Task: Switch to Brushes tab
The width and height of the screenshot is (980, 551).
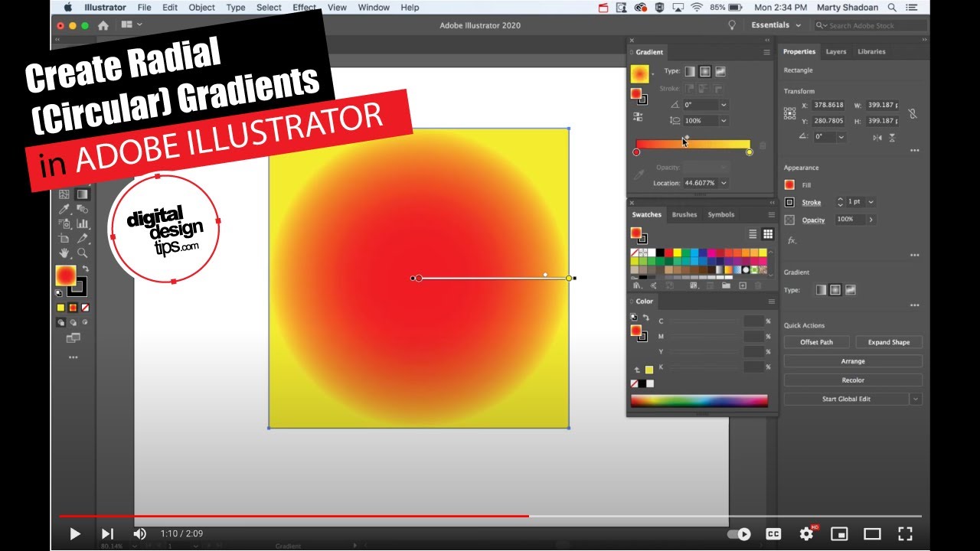Action: [684, 215]
